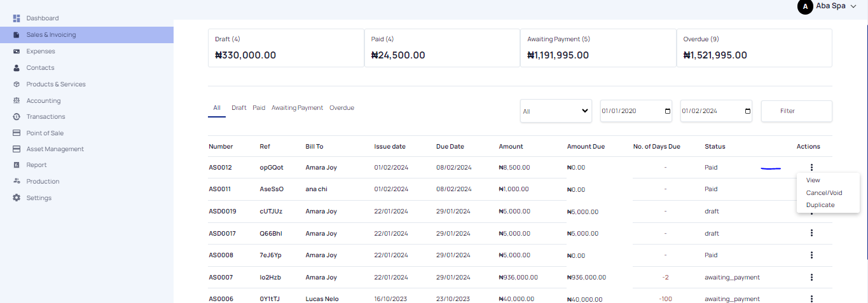Select Duplicate in the actions menu
The height and width of the screenshot is (303, 868).
tap(820, 205)
